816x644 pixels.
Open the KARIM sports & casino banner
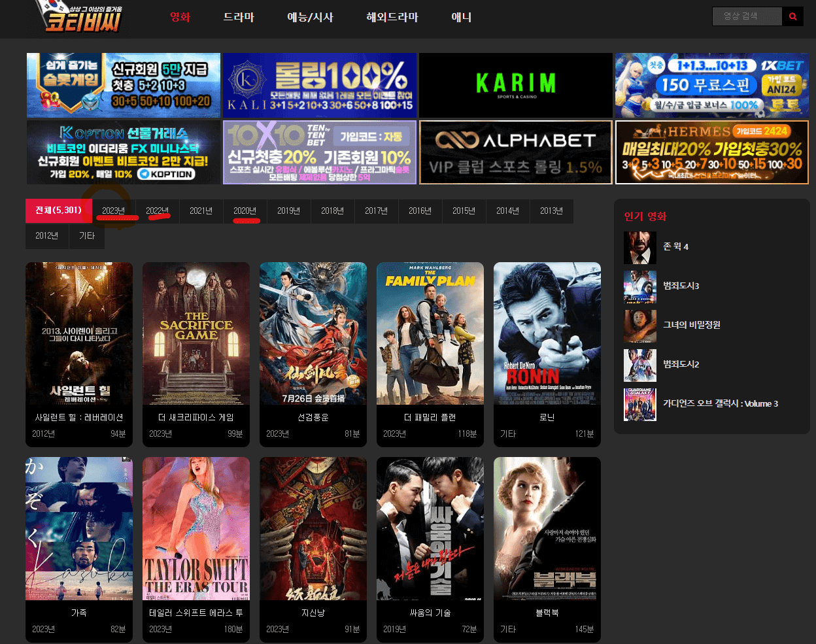coord(516,86)
